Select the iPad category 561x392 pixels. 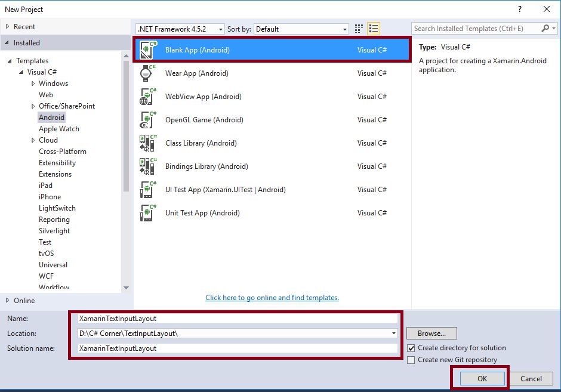[x=45, y=186]
